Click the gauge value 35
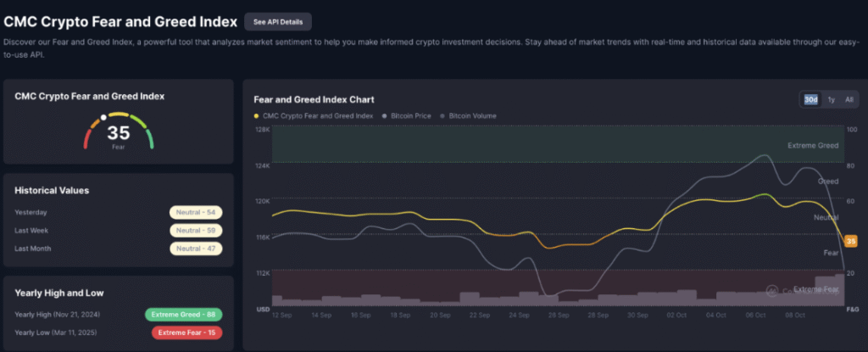The width and height of the screenshot is (868, 352). (x=119, y=133)
